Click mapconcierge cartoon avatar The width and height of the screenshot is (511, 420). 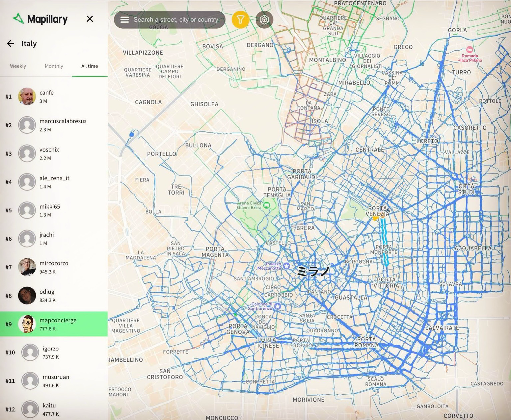[x=27, y=324]
